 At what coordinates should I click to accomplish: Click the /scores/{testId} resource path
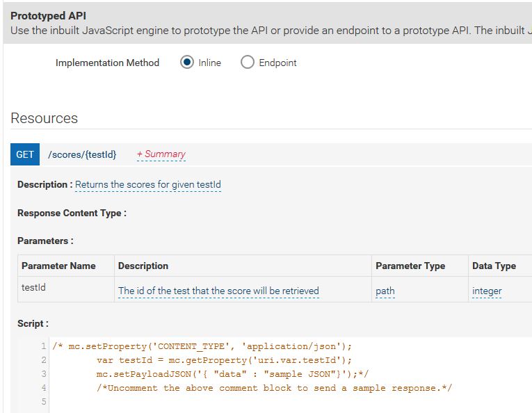[82, 154]
